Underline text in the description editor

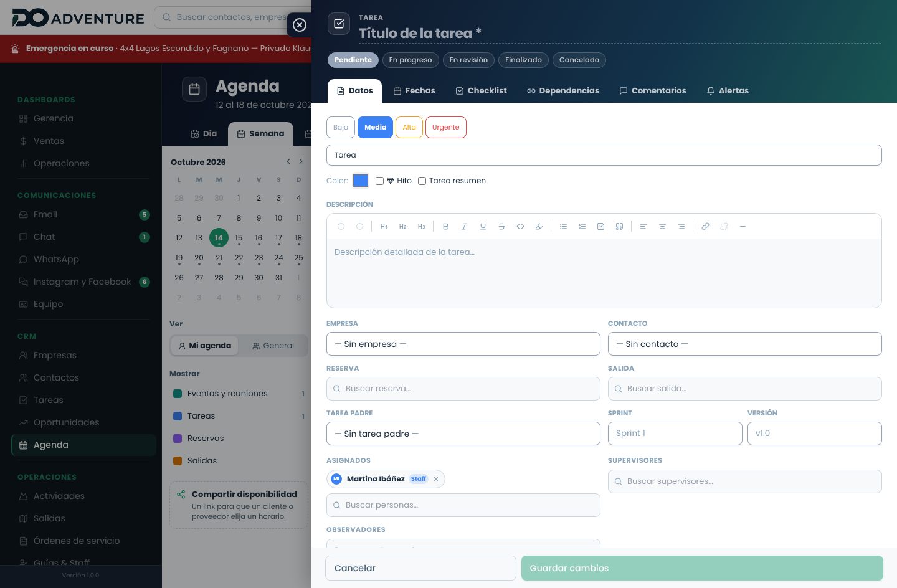(483, 227)
